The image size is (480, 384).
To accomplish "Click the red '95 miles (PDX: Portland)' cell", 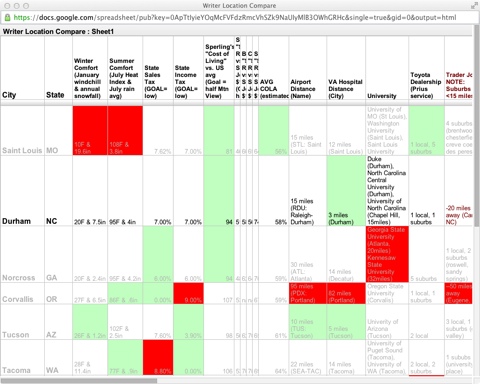I will [308, 293].
